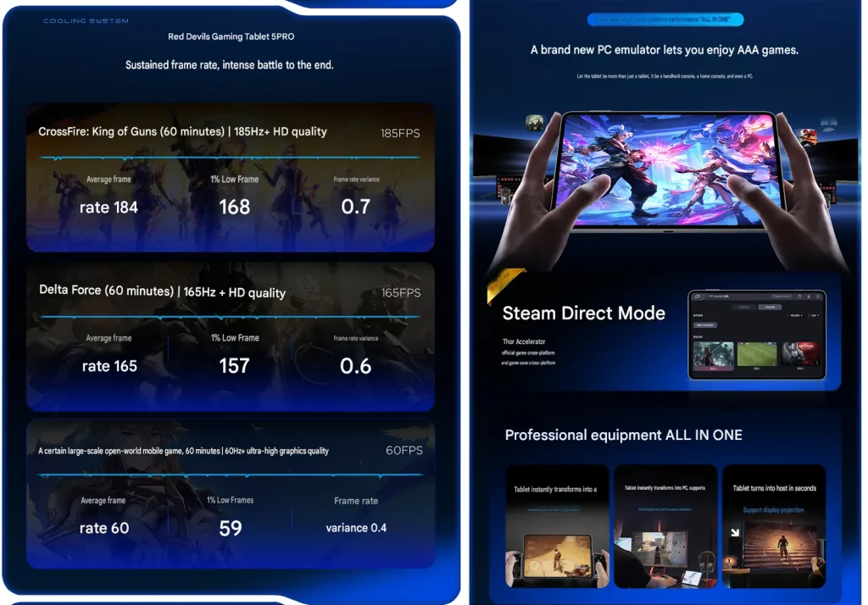The image size is (868, 605).
Task: Click the soldier game icon left of the tablet
Action: tap(534, 122)
